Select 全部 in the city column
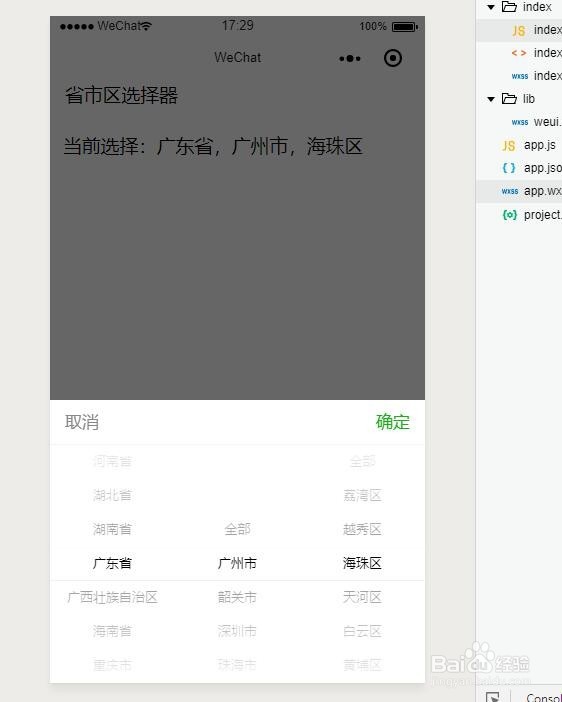Screen dimensions: 562x702 237,529
